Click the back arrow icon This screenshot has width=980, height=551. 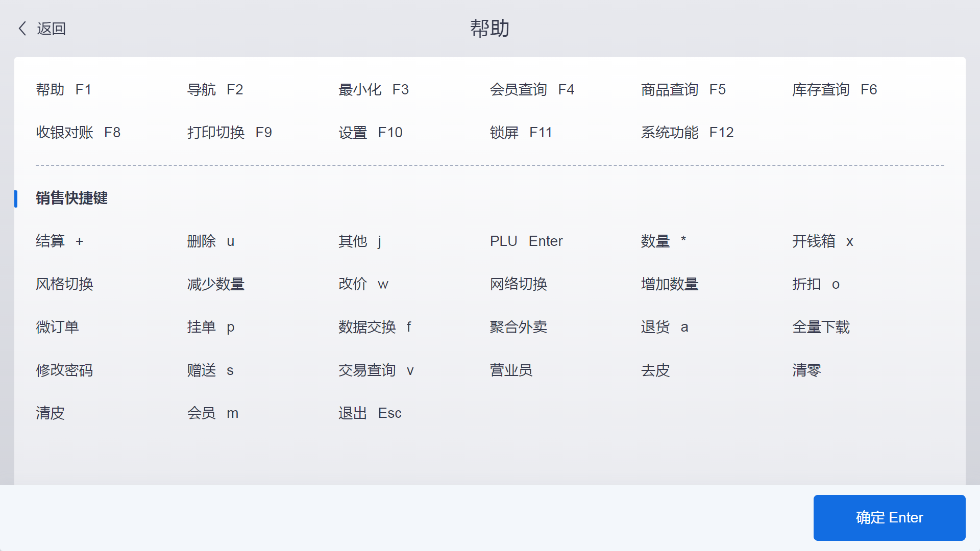pos(22,29)
